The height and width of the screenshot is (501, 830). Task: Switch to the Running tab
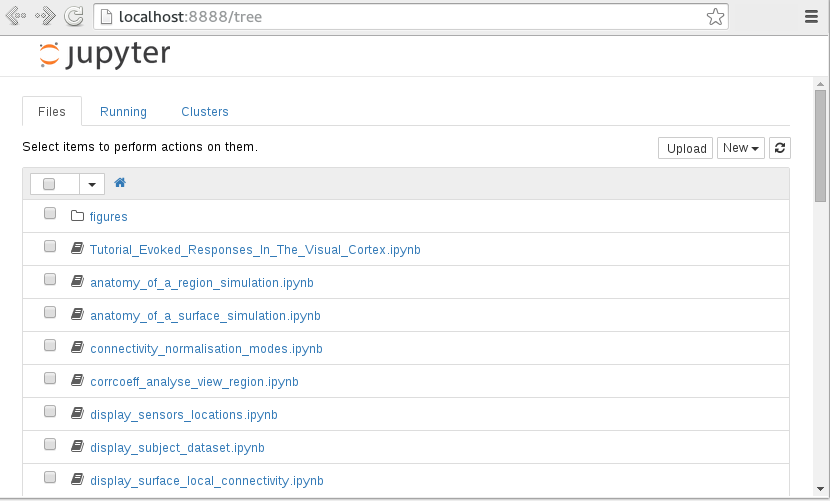click(123, 112)
